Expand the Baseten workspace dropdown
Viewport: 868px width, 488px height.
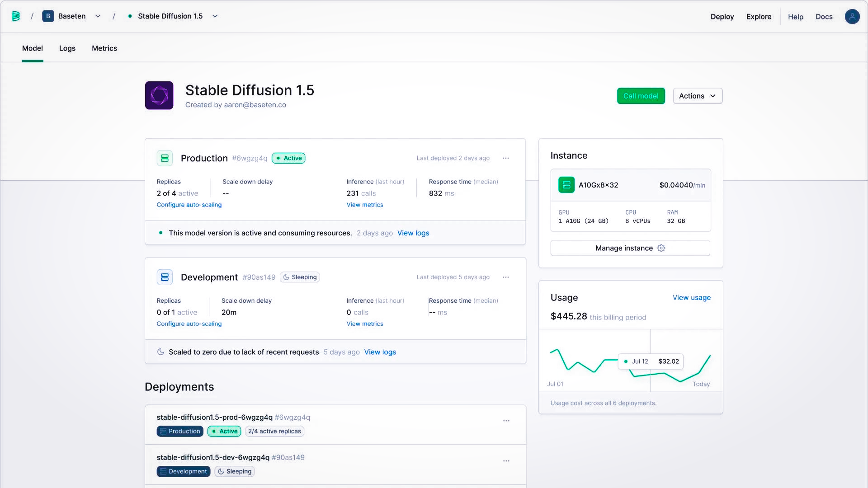[x=98, y=16]
